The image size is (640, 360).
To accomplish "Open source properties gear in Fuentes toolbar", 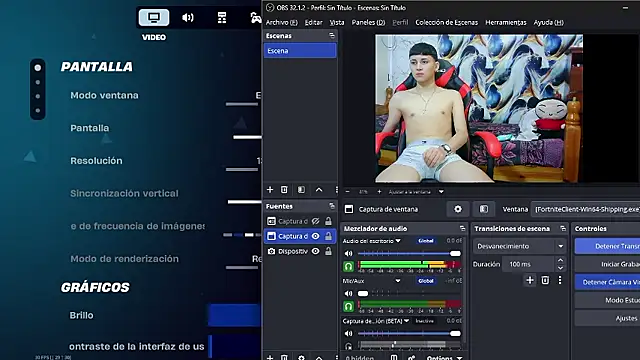I will click(x=301, y=357).
